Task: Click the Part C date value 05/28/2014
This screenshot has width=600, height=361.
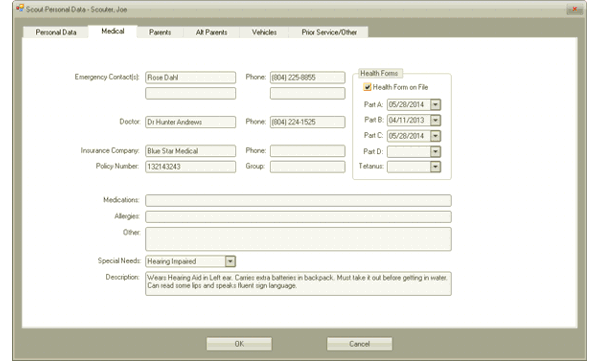Action: 406,136
